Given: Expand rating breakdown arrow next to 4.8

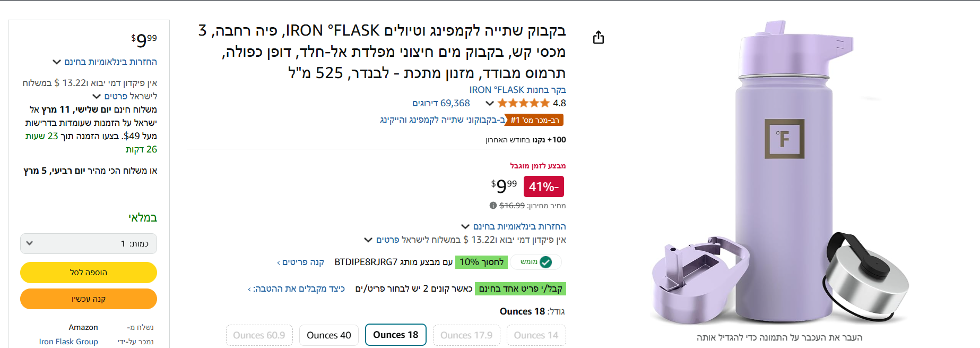Looking at the screenshot, I should [490, 103].
